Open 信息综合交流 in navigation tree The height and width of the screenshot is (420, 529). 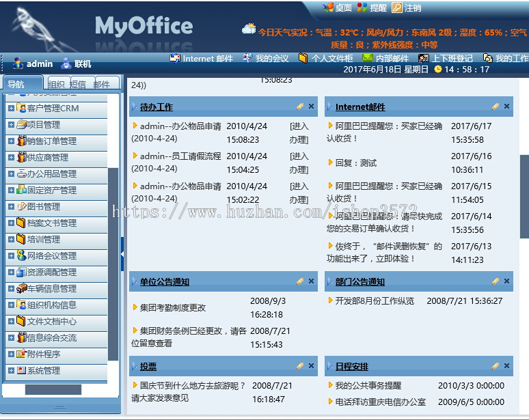52,338
